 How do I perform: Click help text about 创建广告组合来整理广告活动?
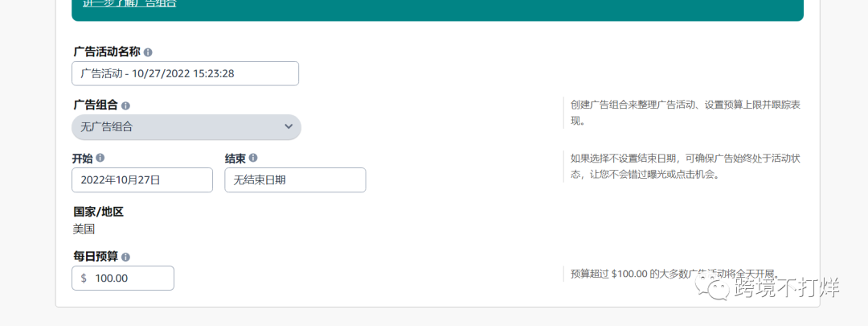686,113
